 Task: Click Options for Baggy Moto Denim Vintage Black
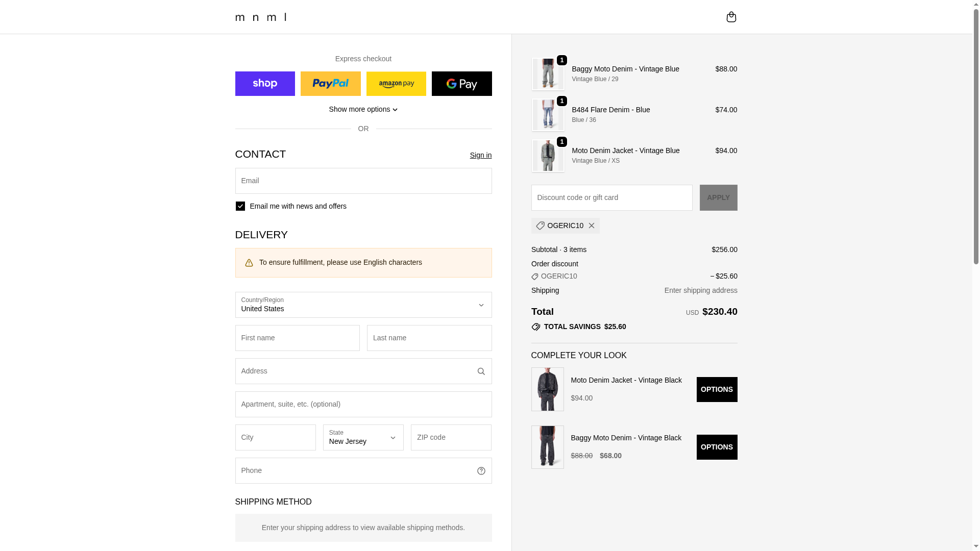[x=717, y=447]
